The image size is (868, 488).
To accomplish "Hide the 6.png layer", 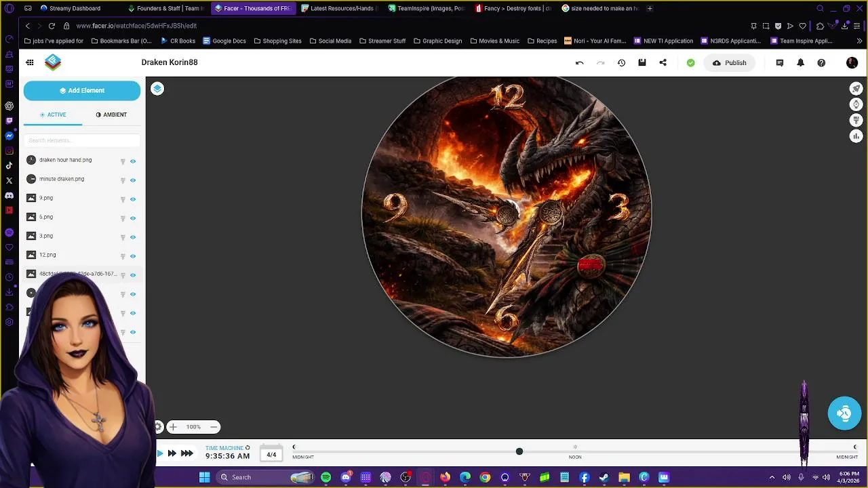I will pyautogui.click(x=133, y=218).
